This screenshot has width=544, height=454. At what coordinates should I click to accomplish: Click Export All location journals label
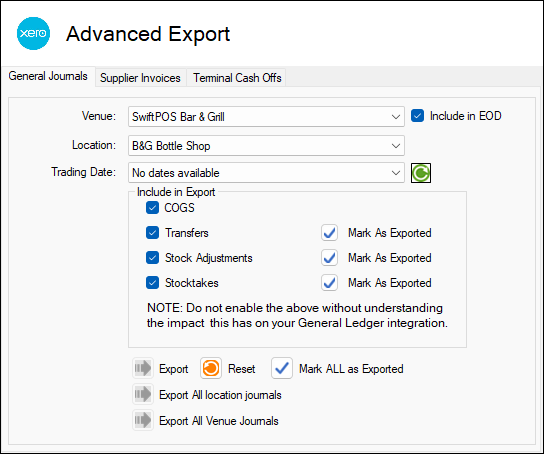pos(220,395)
